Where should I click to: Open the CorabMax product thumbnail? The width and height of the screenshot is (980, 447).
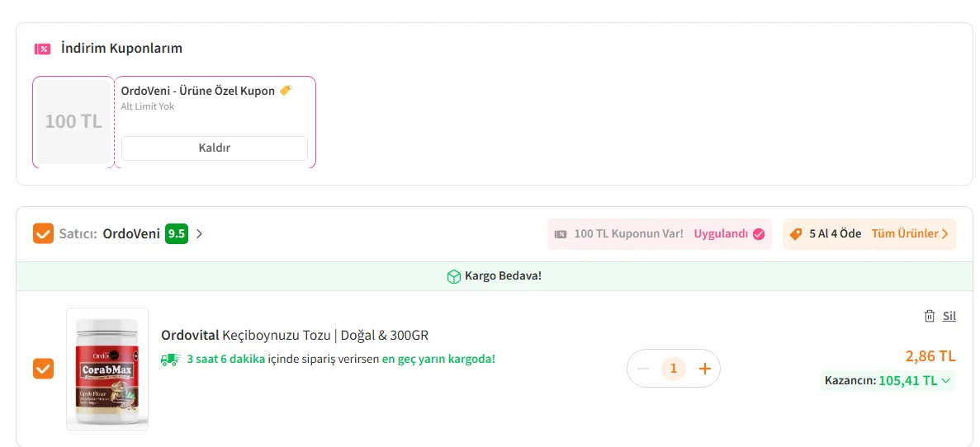(x=107, y=369)
